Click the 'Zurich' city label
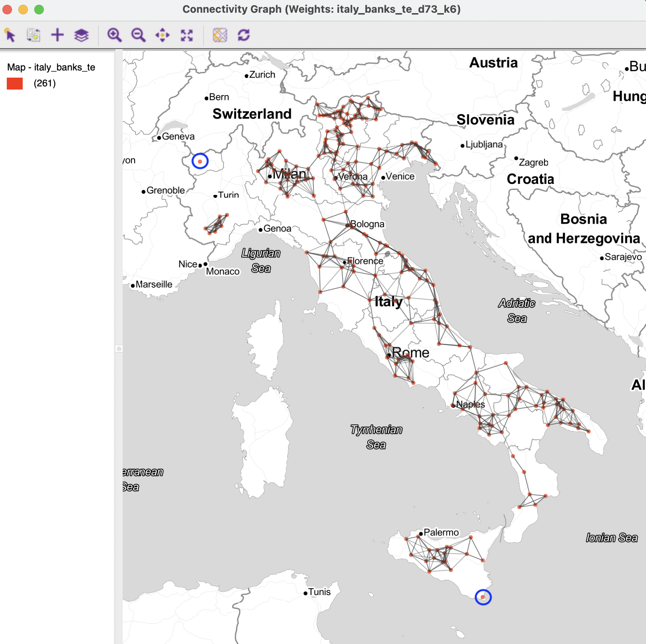The height and width of the screenshot is (644, 646). [262, 75]
